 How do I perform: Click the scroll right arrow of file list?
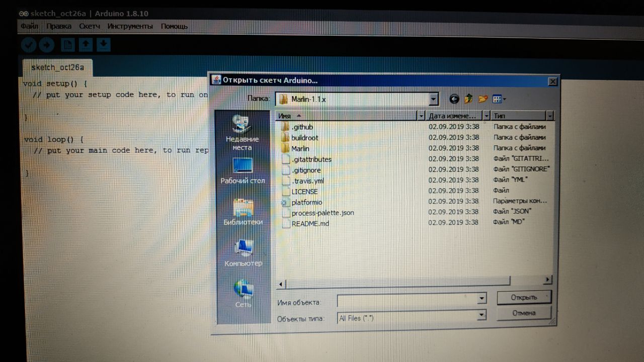(x=548, y=280)
